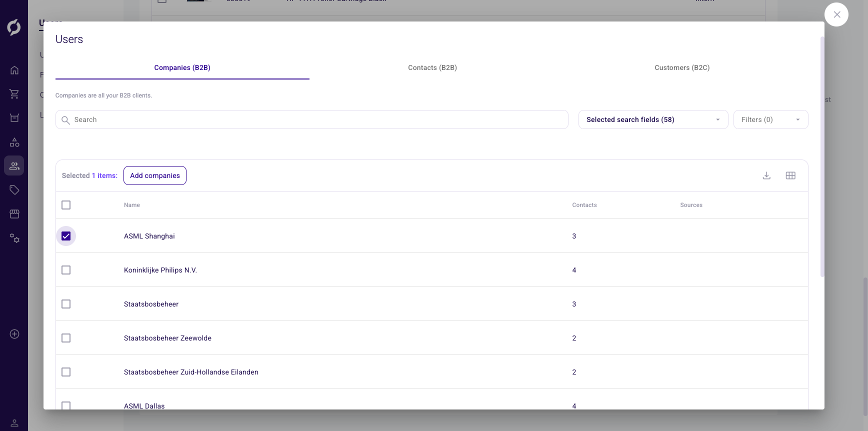Click the download export icon
Viewport: 868px width, 431px height.
click(766, 175)
